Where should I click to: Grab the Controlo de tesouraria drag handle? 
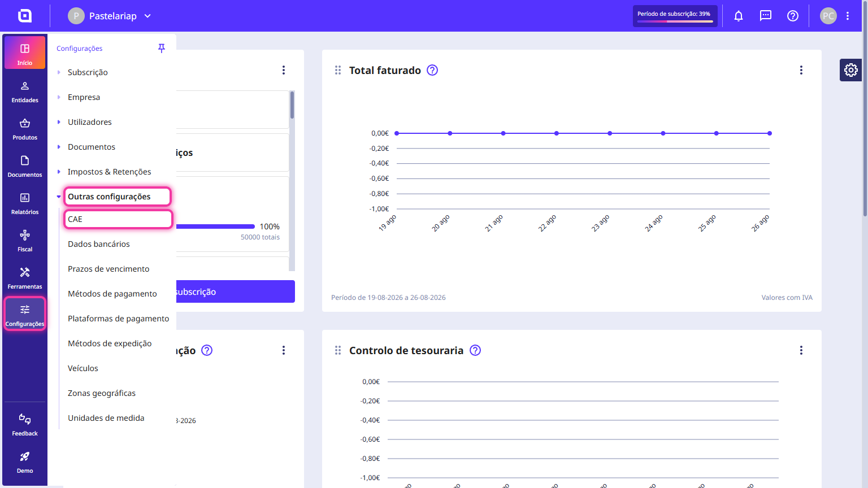tap(338, 350)
